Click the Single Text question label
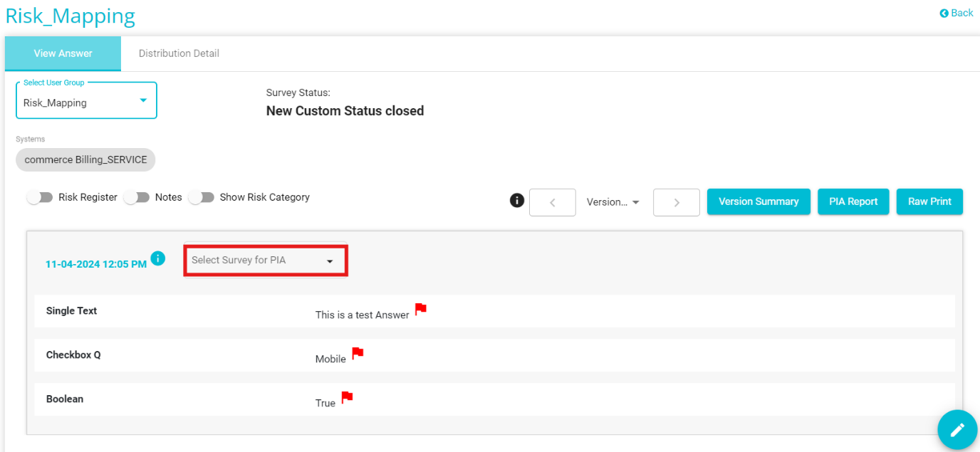Screen dimensions: 980x452 [71, 311]
